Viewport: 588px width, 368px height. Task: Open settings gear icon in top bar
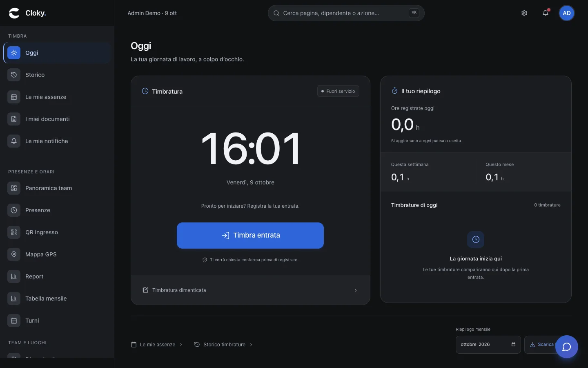point(524,13)
